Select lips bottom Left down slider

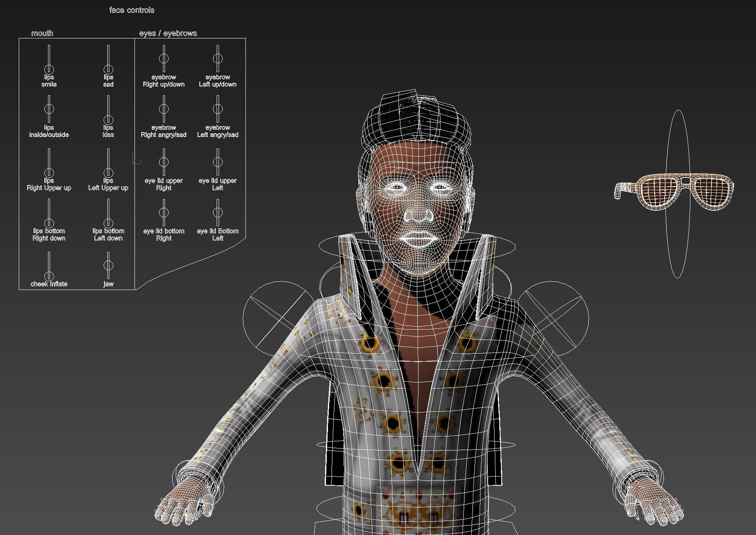[x=108, y=213]
